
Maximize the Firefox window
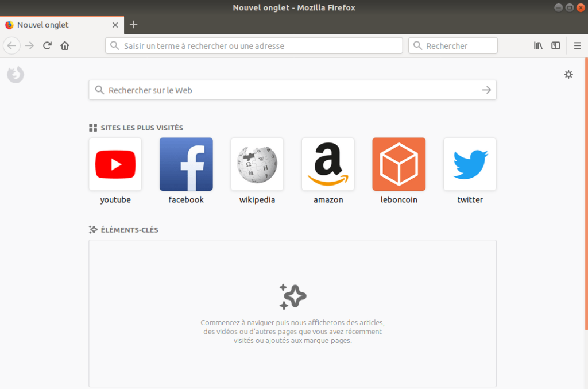(x=569, y=7)
